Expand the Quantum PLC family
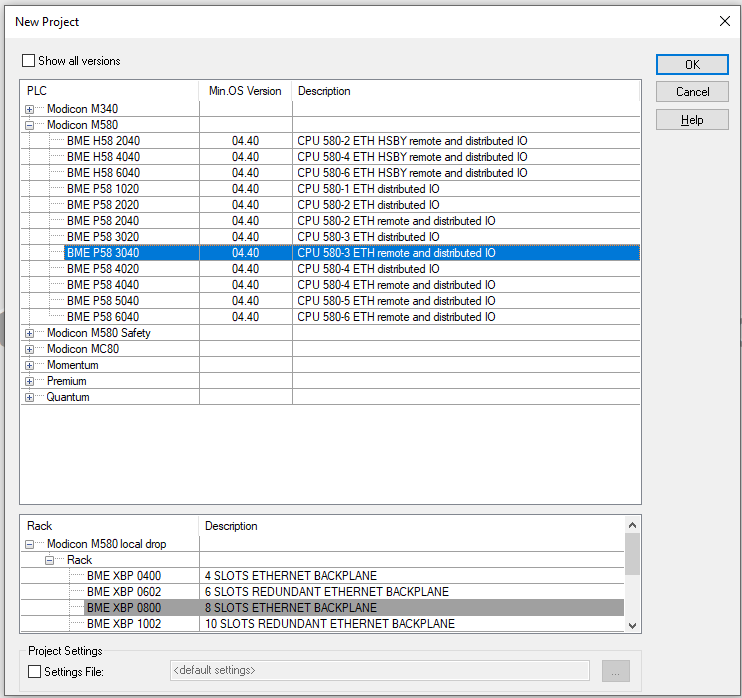Image resolution: width=742 pixels, height=698 pixels. 30,397
